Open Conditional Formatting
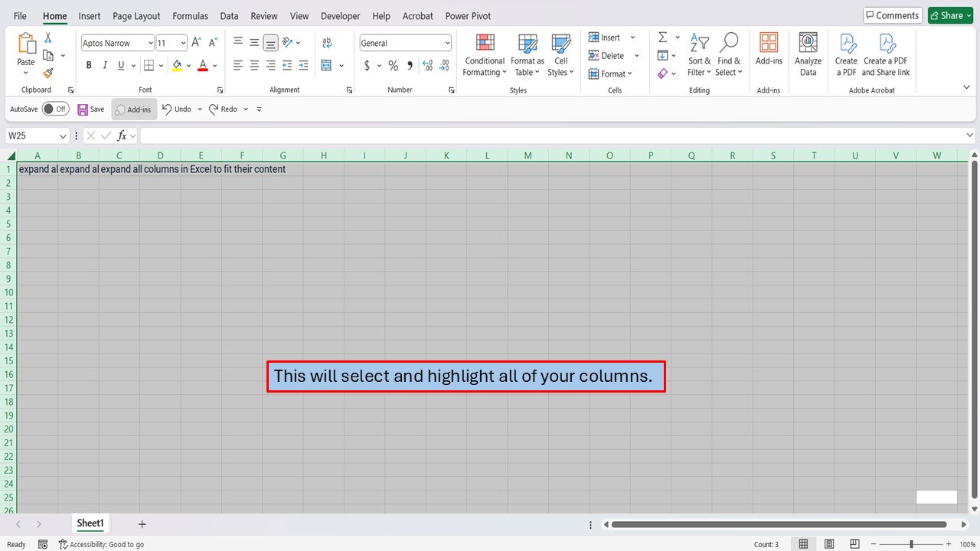The height and width of the screenshot is (551, 980). [484, 54]
